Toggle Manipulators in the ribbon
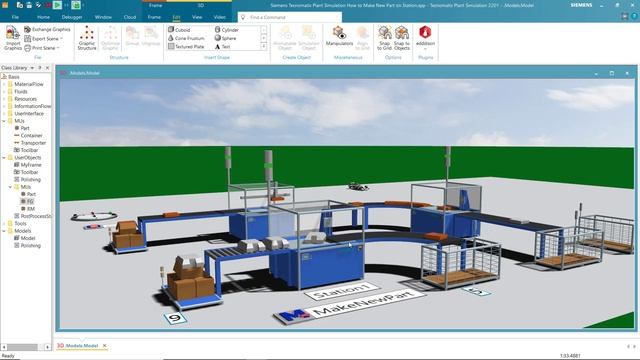This screenshot has width=640, height=360. point(339,36)
